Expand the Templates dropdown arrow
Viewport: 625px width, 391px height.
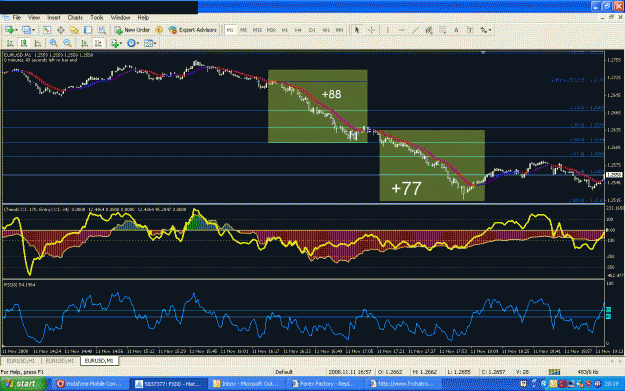[155, 43]
